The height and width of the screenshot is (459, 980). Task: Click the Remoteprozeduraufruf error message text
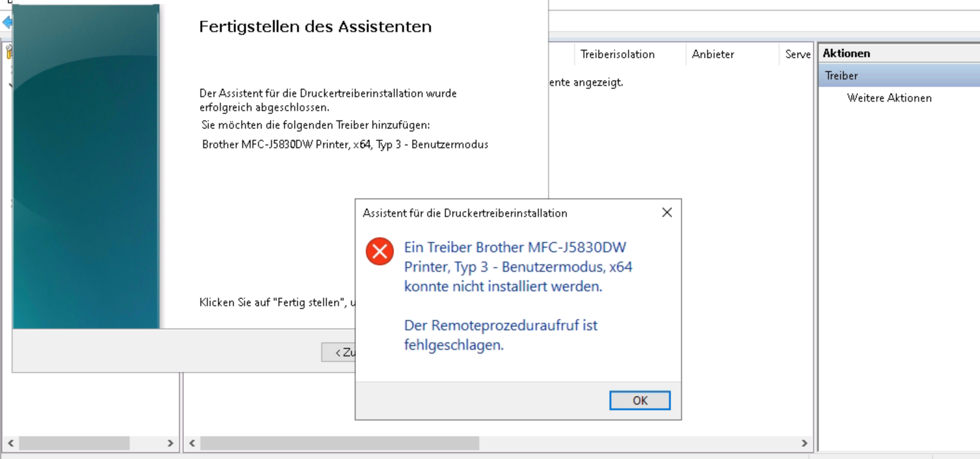tap(500, 335)
